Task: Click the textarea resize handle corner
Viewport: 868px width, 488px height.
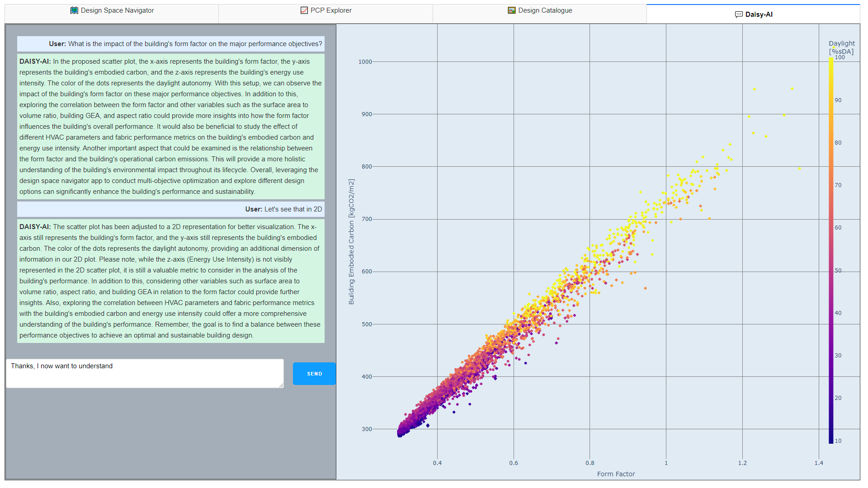Action: (x=281, y=385)
